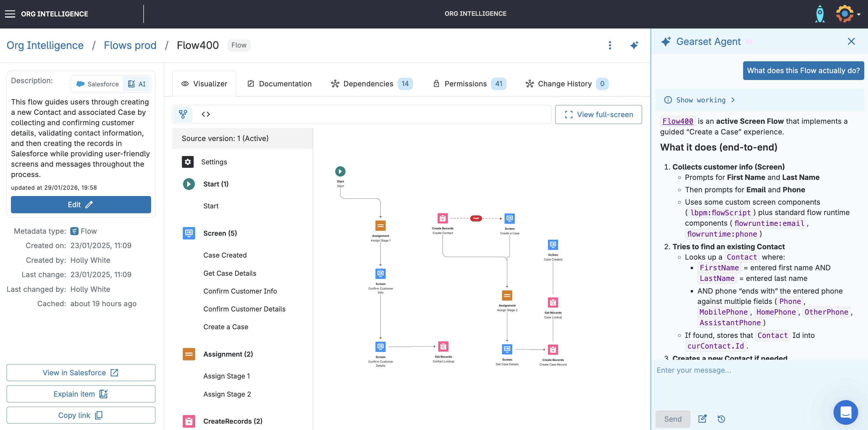Open the chat bubble in the bottom corner
This screenshot has width=868, height=430.
pos(846,412)
